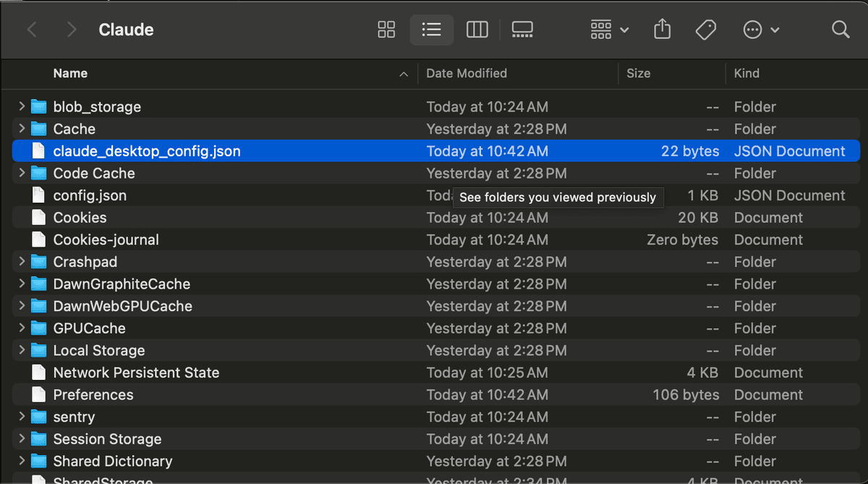Select the Crashpad folder icon

(x=38, y=262)
